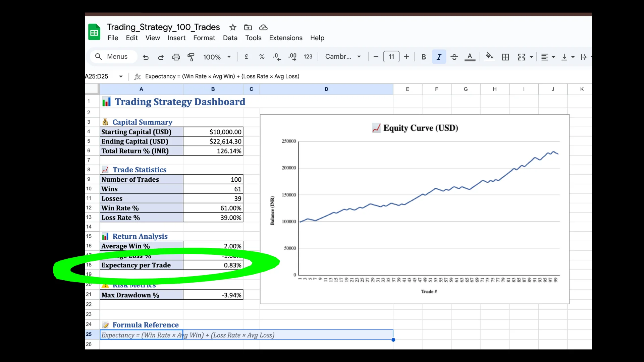
Task: Activate the paint format tool
Action: coord(191,57)
